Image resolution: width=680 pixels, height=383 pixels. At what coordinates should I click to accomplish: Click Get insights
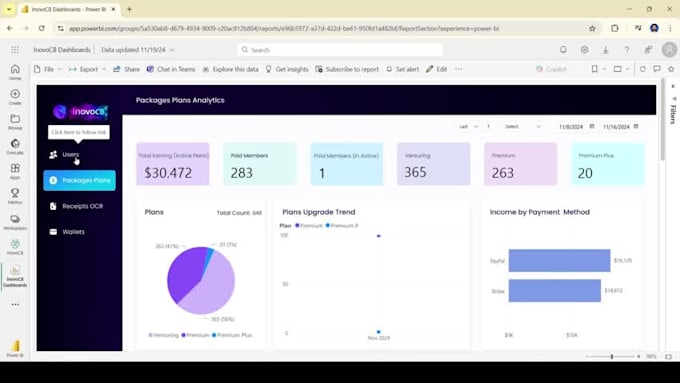(287, 69)
